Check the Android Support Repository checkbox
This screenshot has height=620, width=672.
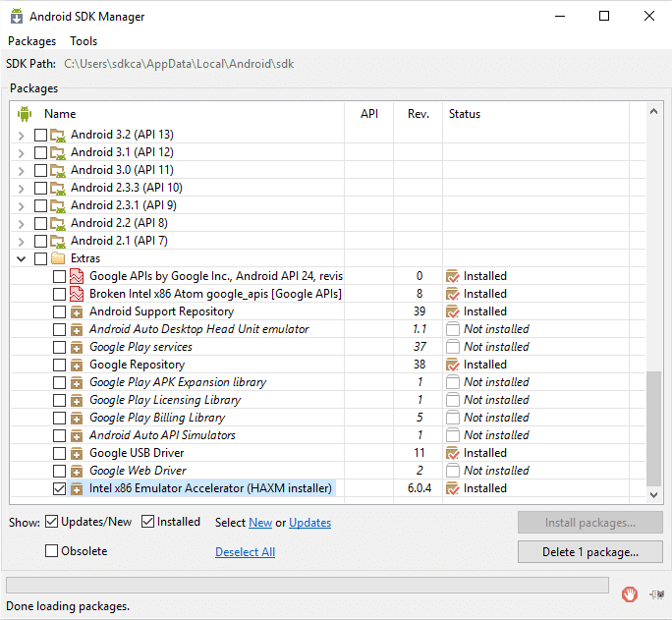59,311
